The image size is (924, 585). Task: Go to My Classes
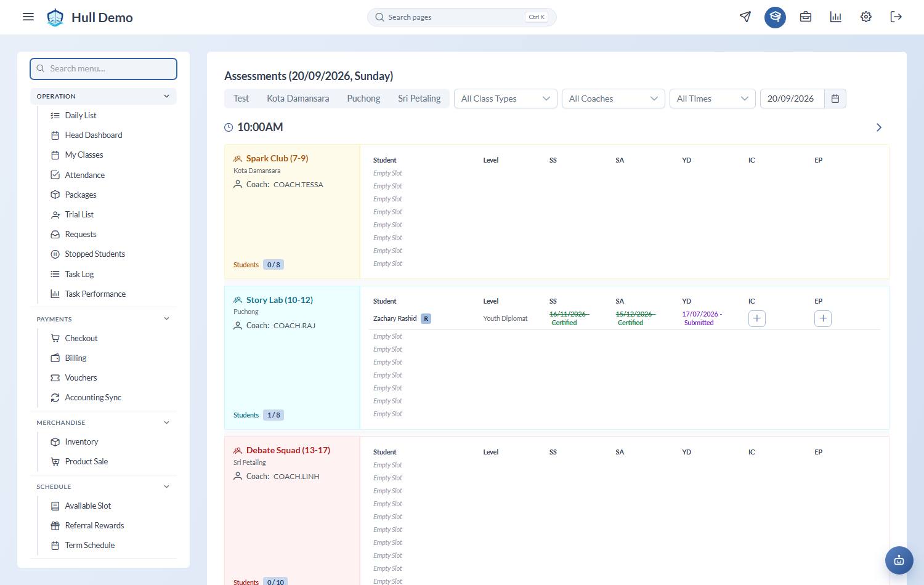(84, 155)
